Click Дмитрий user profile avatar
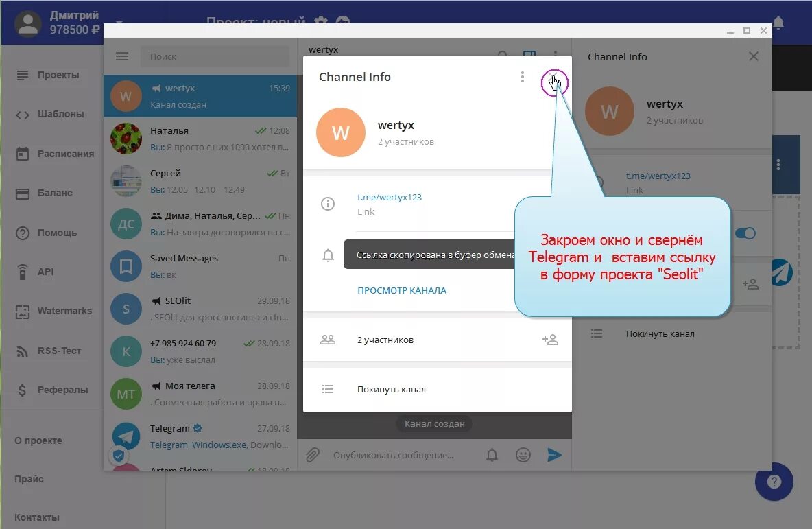The height and width of the screenshot is (529, 812). [28, 24]
